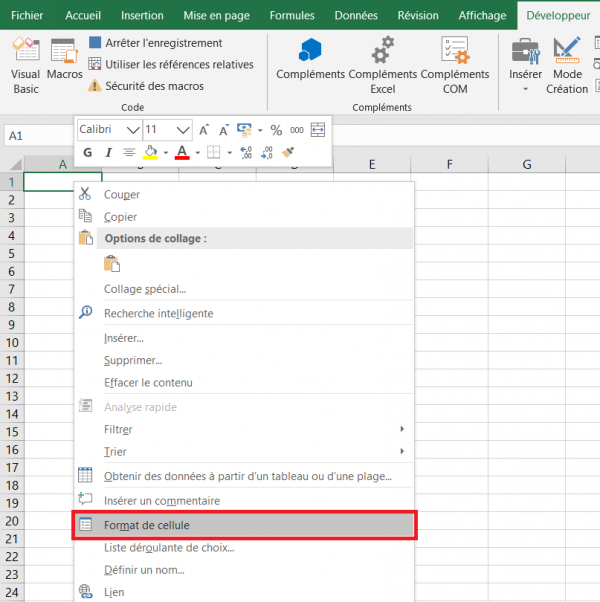Stop the macro recording

tap(155, 43)
